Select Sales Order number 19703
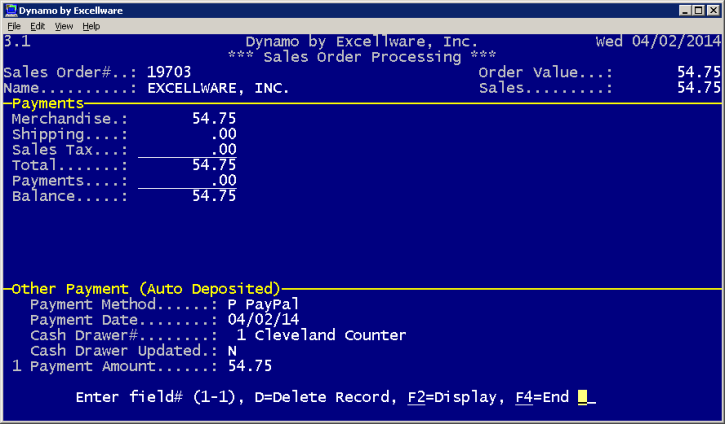This screenshot has height=424, width=725. 169,72
